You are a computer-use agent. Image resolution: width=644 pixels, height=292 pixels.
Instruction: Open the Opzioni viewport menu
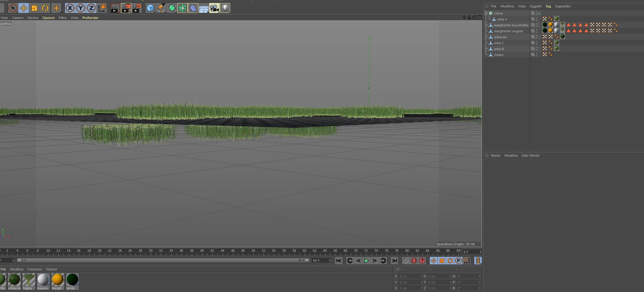point(48,18)
